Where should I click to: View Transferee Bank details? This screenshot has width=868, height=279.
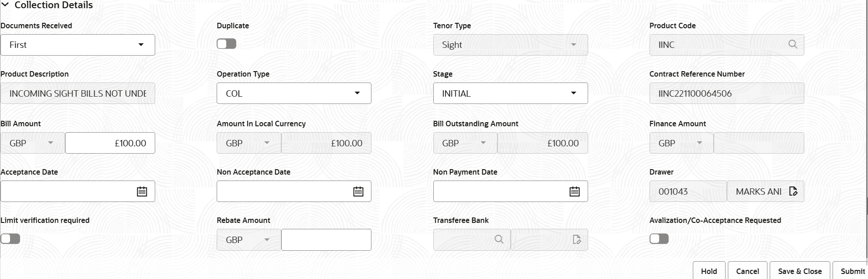[577, 239]
